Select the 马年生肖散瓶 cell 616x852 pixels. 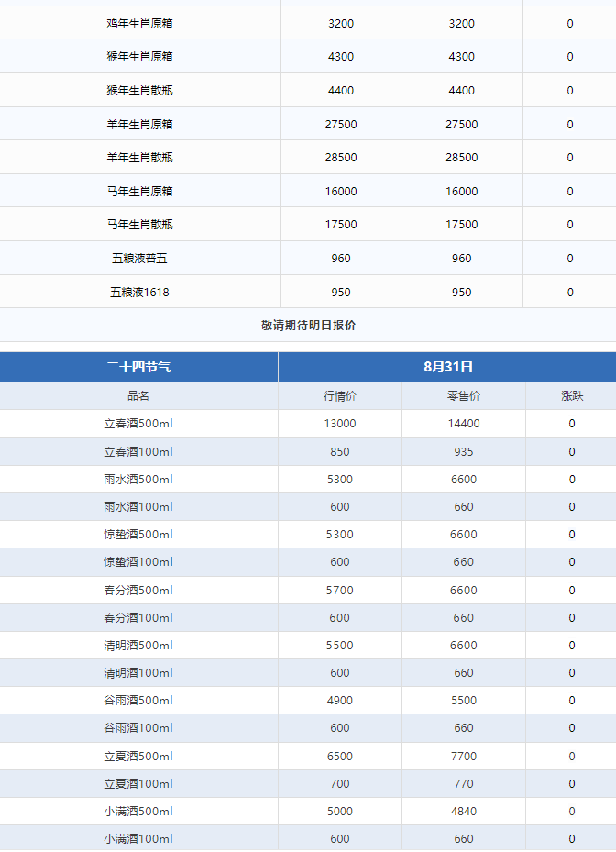point(139,224)
